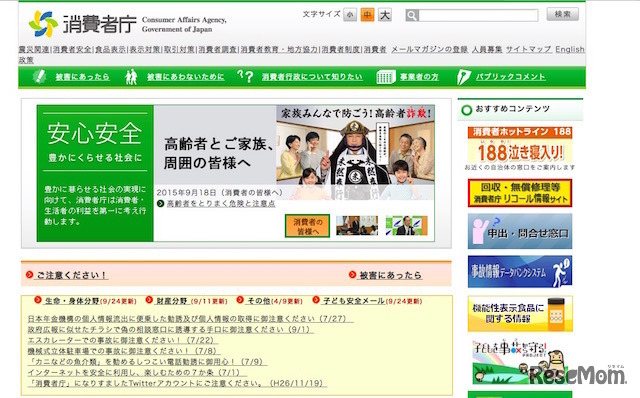Open the 消費者教育・地方協力 menu link
640x398 pixels.
[x=279, y=49]
